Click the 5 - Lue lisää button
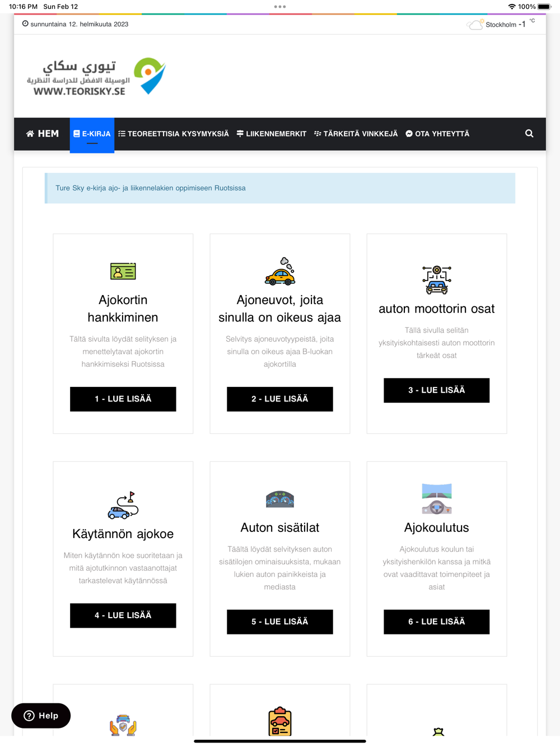Viewport: 560px width, 747px height. point(280,622)
